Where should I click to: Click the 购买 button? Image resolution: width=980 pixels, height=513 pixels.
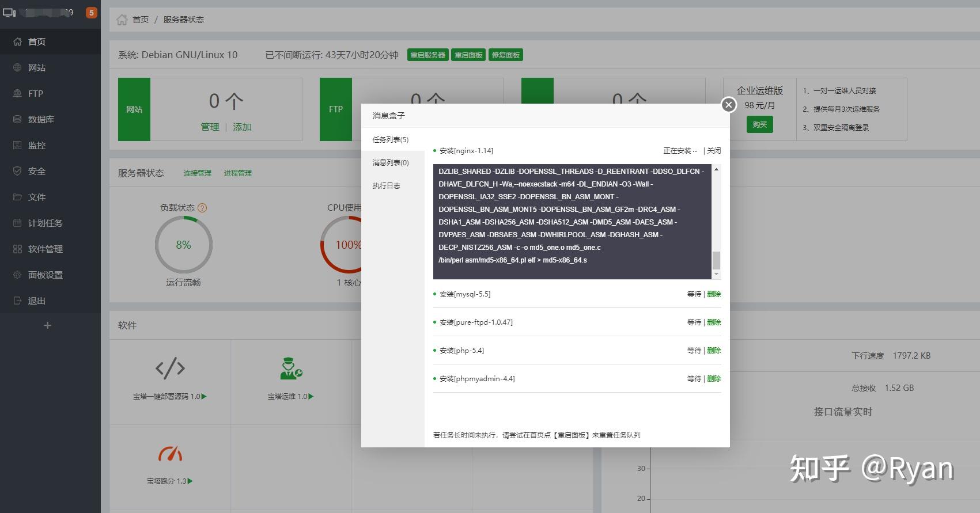pos(760,124)
